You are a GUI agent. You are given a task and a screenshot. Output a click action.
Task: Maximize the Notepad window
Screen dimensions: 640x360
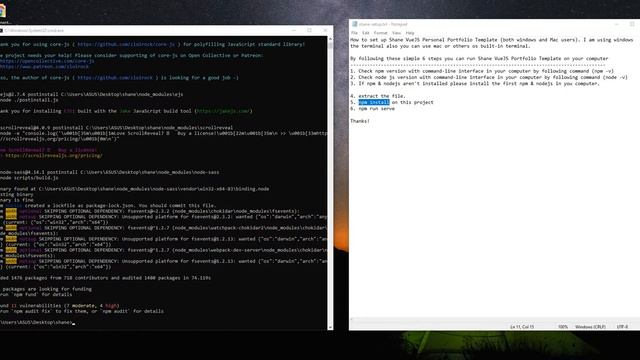[632, 24]
